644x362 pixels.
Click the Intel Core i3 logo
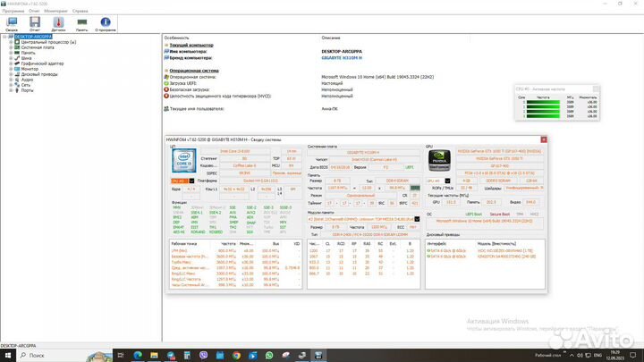point(184,160)
